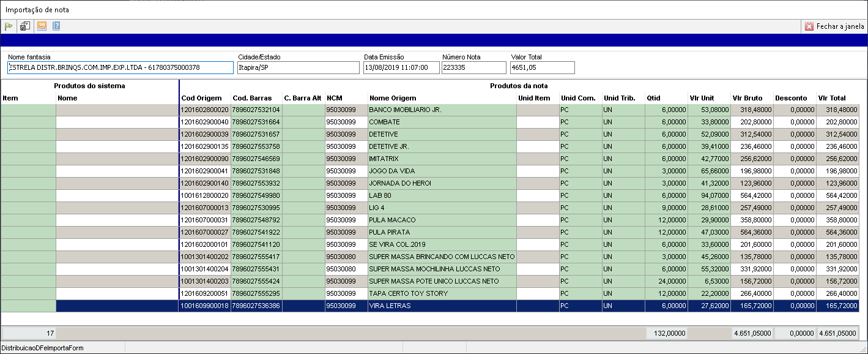
Task: Click the Valor Total field
Action: pyautogui.click(x=542, y=67)
